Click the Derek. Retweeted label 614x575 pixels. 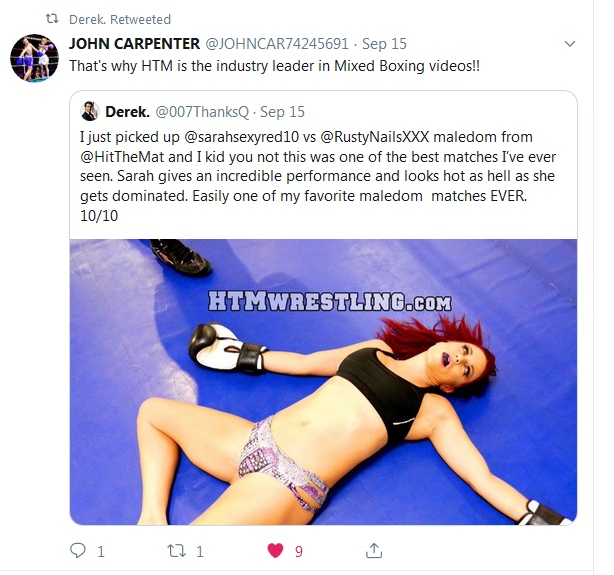click(x=120, y=19)
